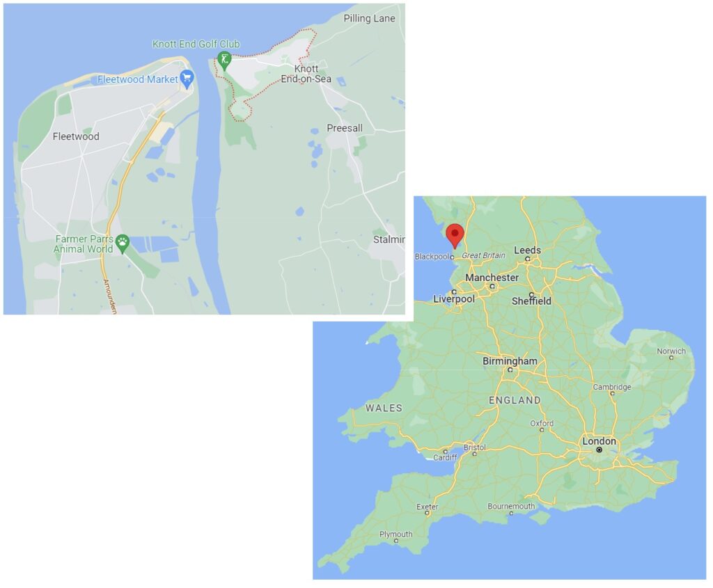Click the red location pin near Blackpool

455,236
